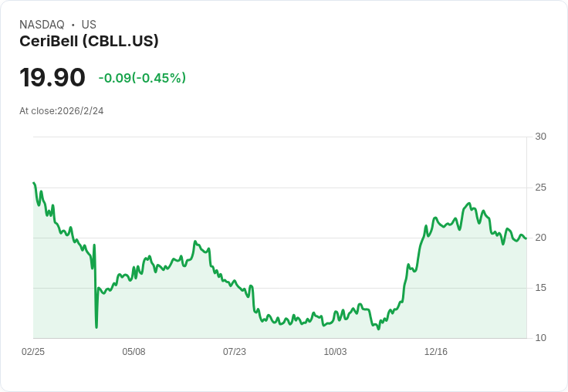This screenshot has height=392, width=568.
Task: Select the 10/03 date on the x-axis
Action: tap(335, 352)
